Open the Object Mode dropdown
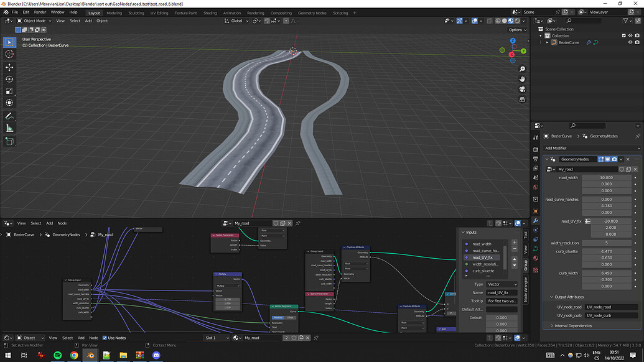 [34, 21]
